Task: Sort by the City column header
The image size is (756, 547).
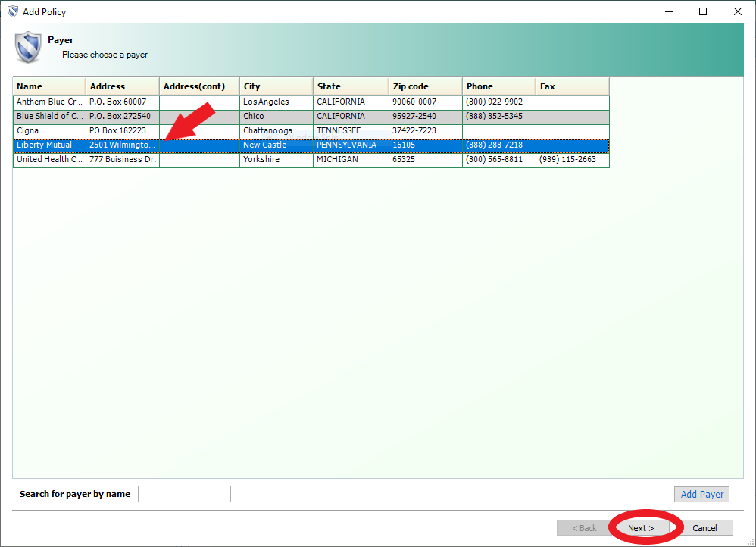Action: click(x=276, y=86)
